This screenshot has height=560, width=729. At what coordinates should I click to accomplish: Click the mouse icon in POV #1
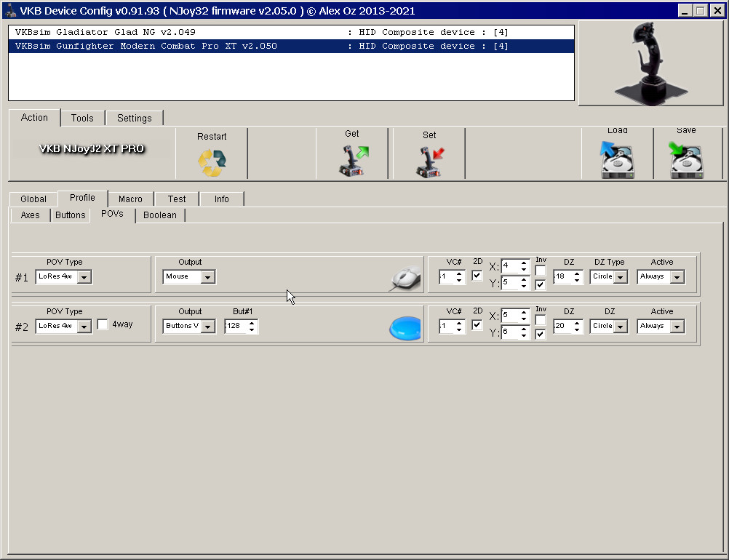pos(405,279)
